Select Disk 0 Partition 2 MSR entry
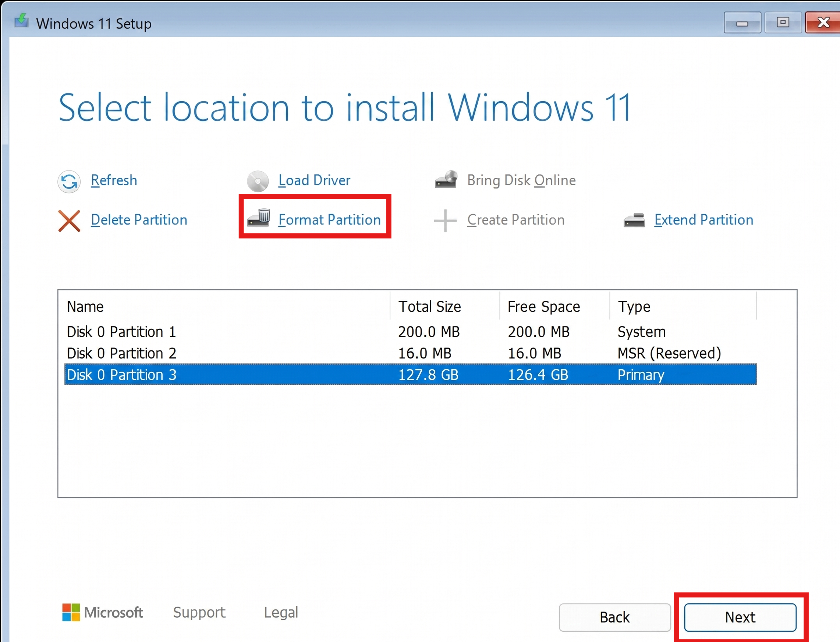 121,353
